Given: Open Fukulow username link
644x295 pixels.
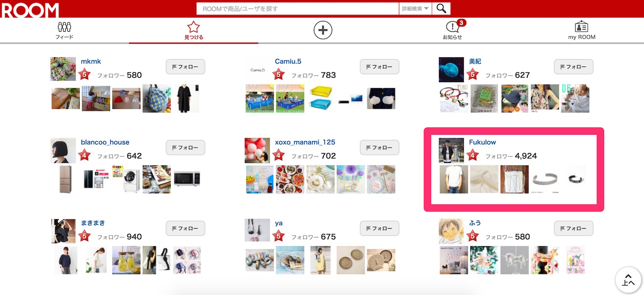Looking at the screenshot, I should (482, 142).
